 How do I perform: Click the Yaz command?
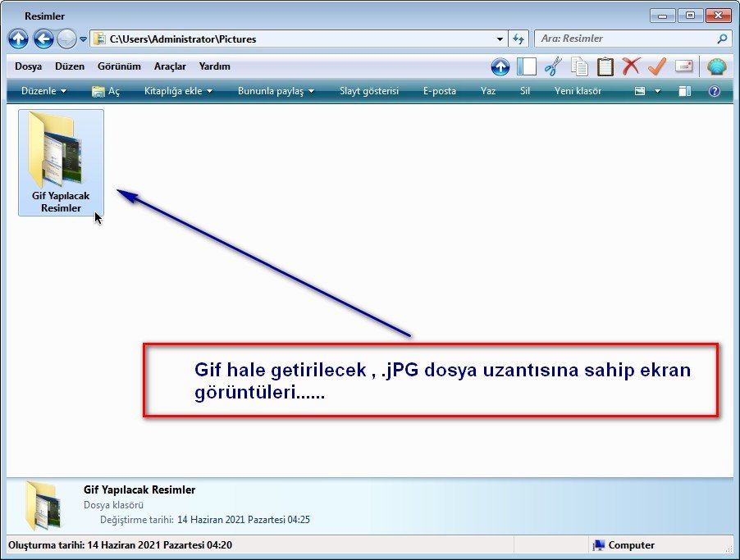click(488, 91)
